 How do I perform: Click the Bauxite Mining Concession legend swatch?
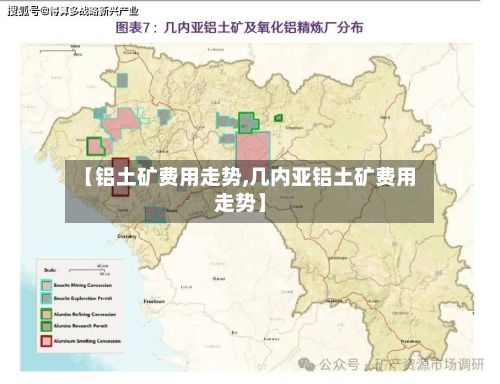click(x=47, y=285)
